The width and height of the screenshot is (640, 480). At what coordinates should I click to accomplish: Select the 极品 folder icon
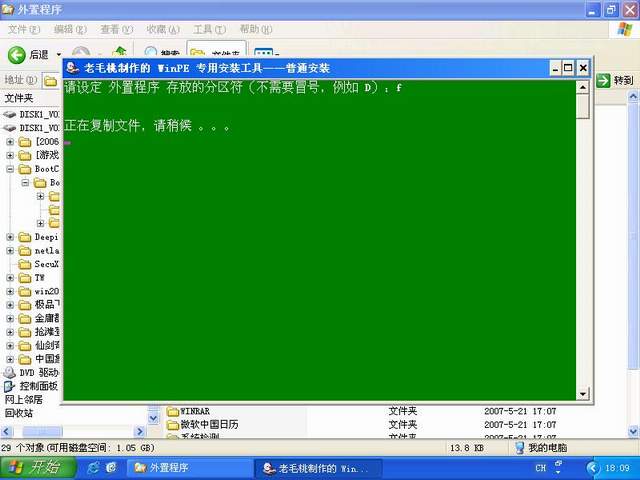(x=25, y=305)
